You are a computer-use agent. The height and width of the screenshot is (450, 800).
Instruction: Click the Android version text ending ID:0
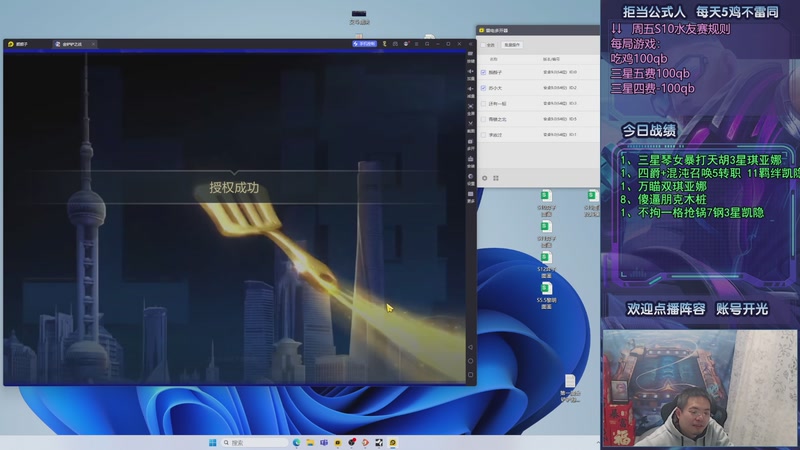[560, 72]
